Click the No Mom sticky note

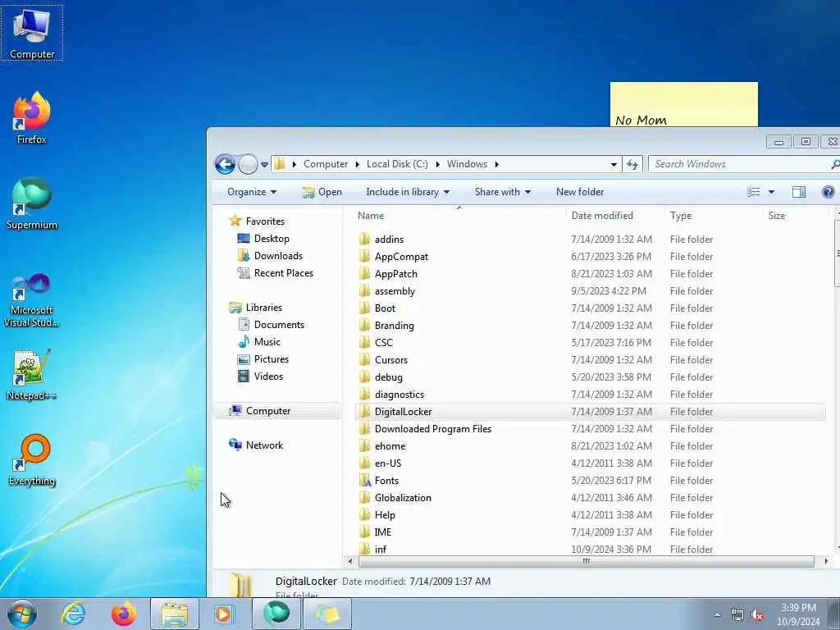pos(683,104)
